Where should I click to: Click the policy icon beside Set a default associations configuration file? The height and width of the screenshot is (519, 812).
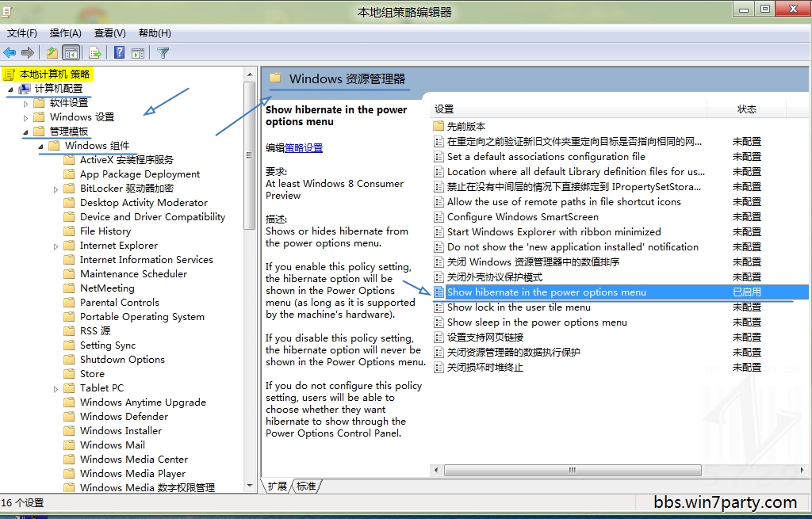point(439,157)
